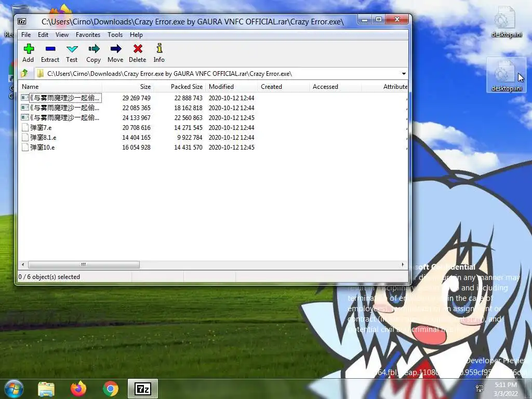Viewport: 532px width, 399px height.
Task: Click the 7-Zip taskbar button
Action: pyautogui.click(x=143, y=389)
